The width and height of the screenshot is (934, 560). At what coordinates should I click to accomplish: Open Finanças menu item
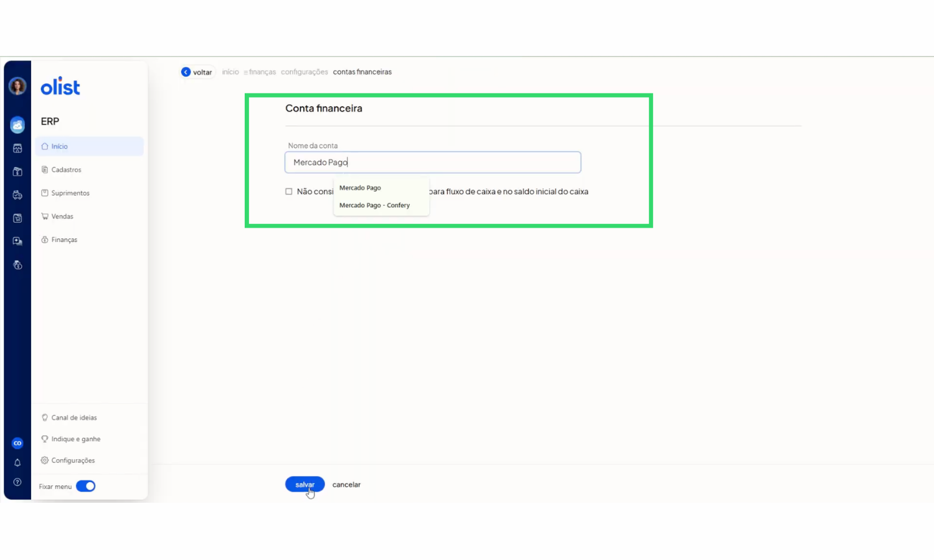tap(89, 240)
